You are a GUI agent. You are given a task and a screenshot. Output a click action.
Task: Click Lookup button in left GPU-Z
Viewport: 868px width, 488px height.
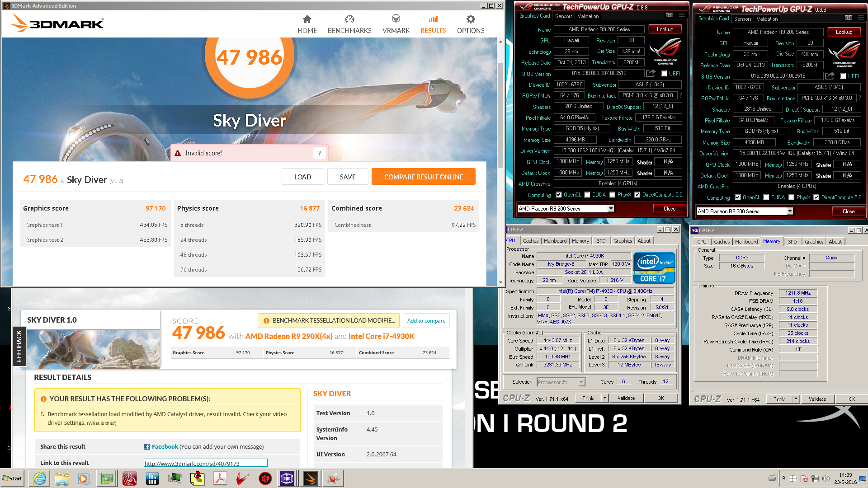[665, 29]
